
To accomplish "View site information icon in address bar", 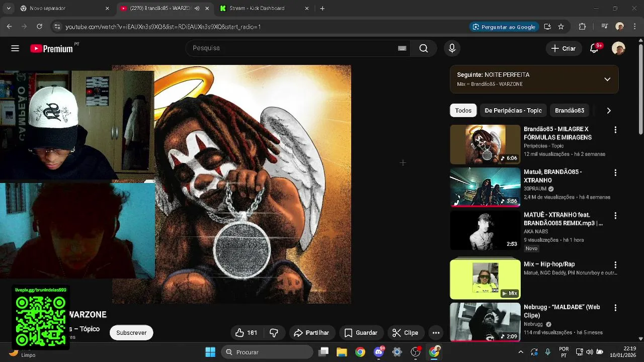I will pos(57,27).
